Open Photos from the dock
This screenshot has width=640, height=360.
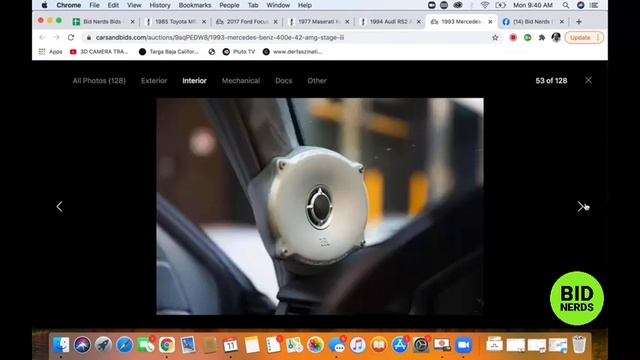[x=315, y=345]
